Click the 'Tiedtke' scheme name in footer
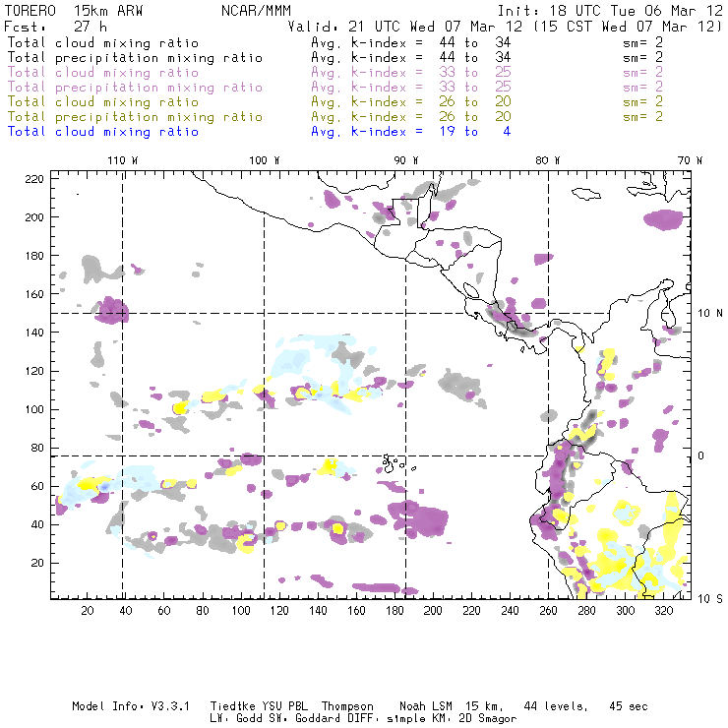The image size is (728, 728). point(232,706)
